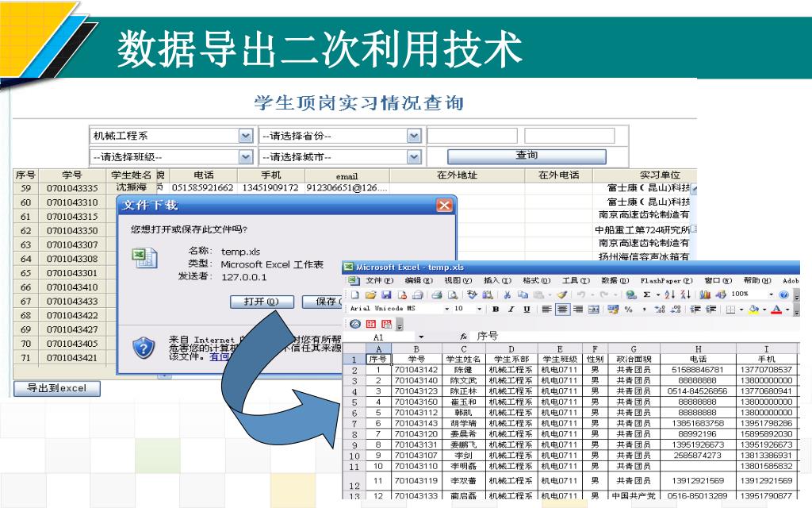Image resolution: width=812 pixels, height=508 pixels.
Task: Click the Increase Decimal icon
Action: coord(660,309)
